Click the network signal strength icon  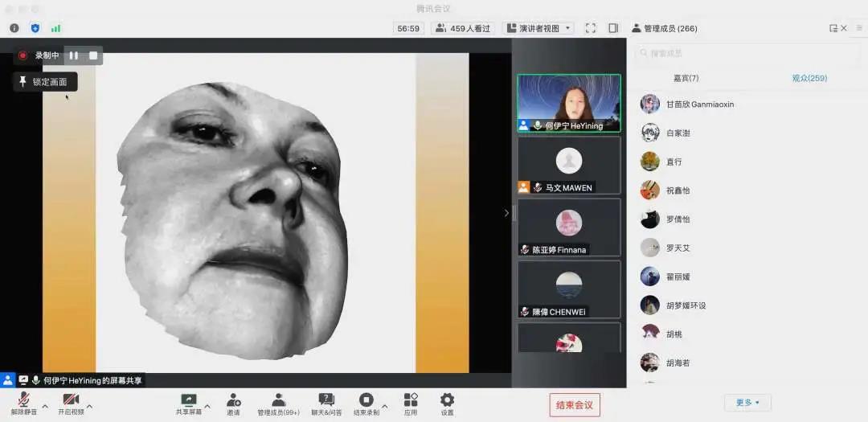[x=56, y=28]
